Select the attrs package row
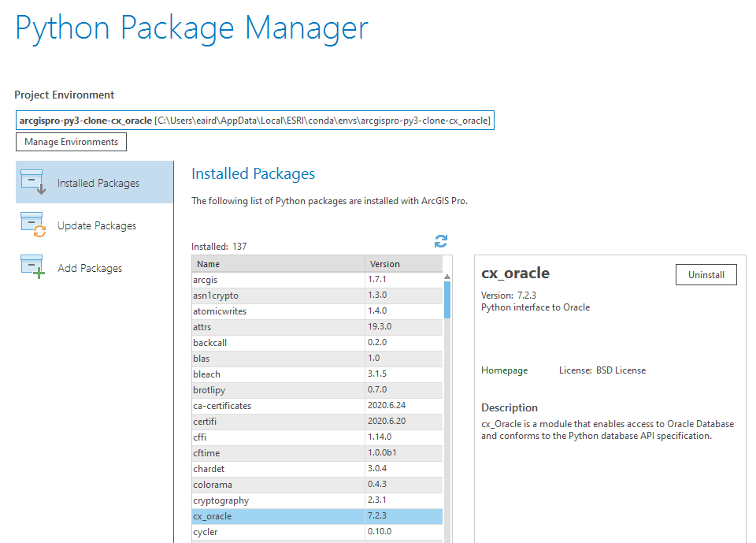756x543 pixels. click(317, 327)
